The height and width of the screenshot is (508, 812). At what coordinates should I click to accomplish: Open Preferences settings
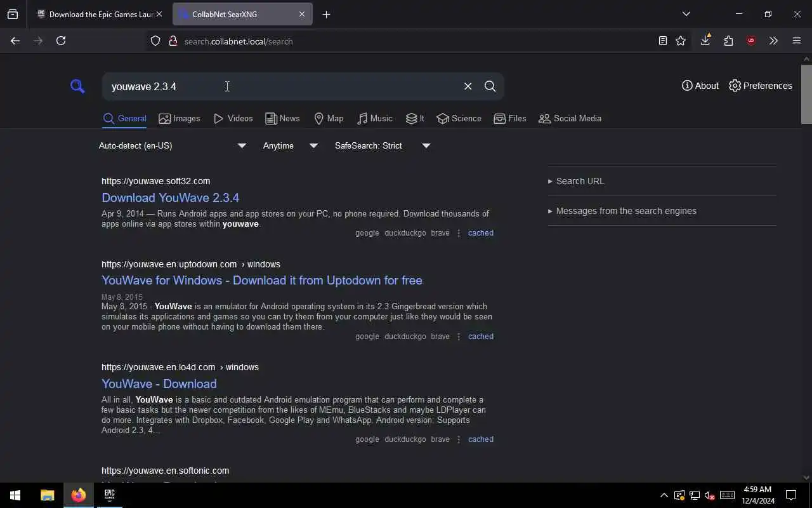761,86
